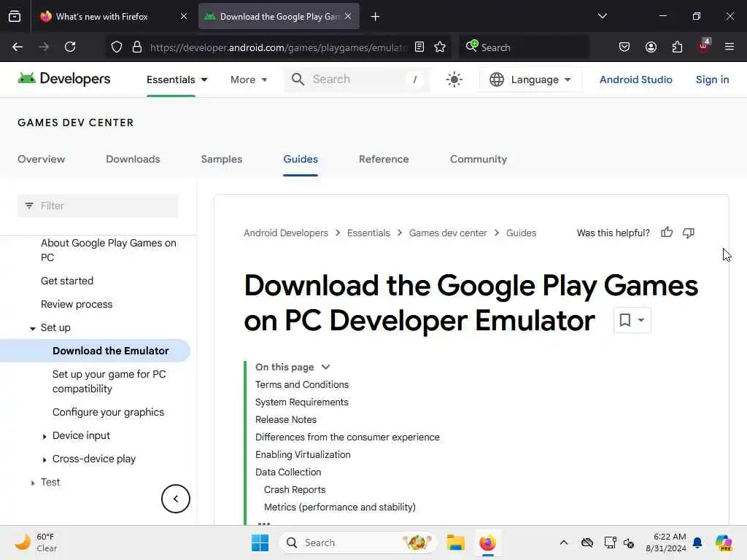Switch to the Downloads tab

[133, 159]
